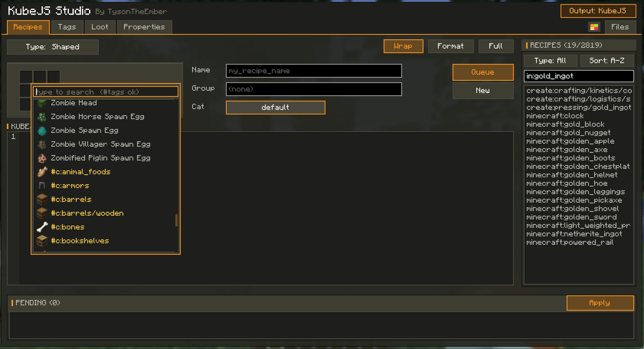Click the Zombified Piglin Spawn Egg icon
Image resolution: width=644 pixels, height=349 pixels.
42,158
